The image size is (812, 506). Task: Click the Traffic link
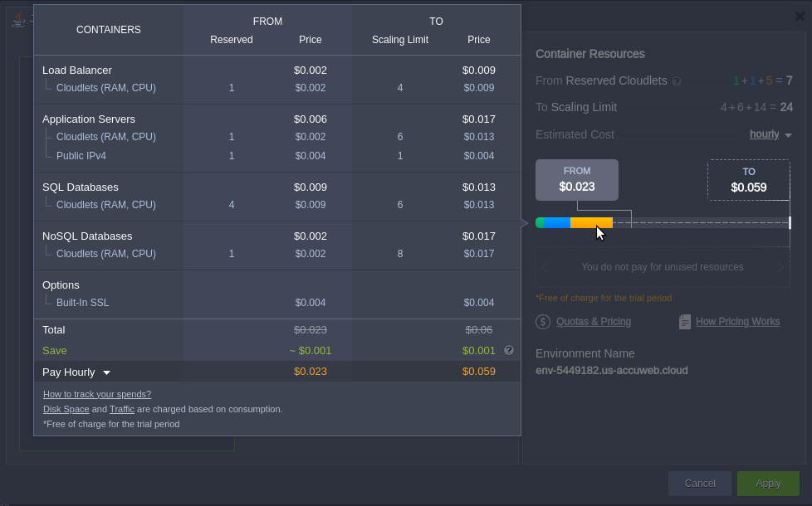pos(122,409)
